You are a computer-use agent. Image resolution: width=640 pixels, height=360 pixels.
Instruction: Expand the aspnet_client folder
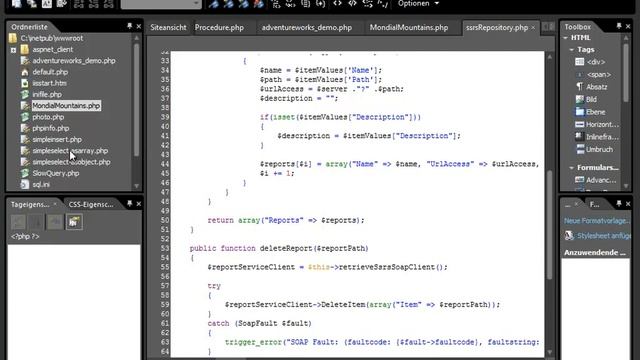click(x=13, y=50)
